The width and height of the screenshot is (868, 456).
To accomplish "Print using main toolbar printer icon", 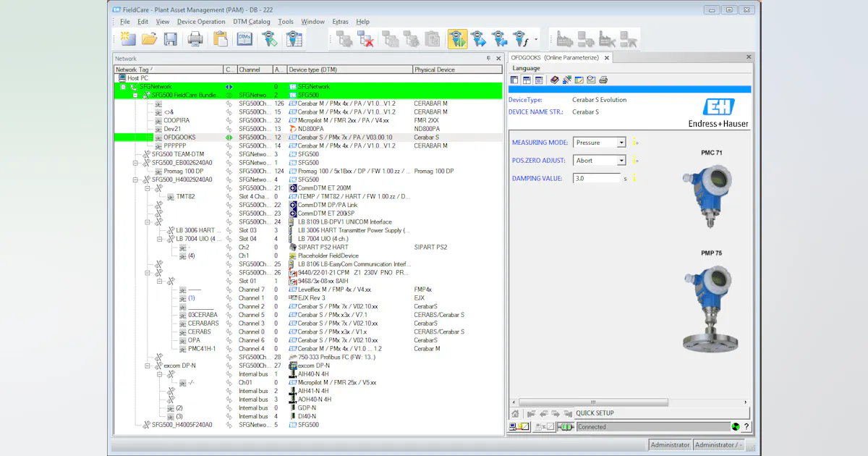I will coord(195,39).
